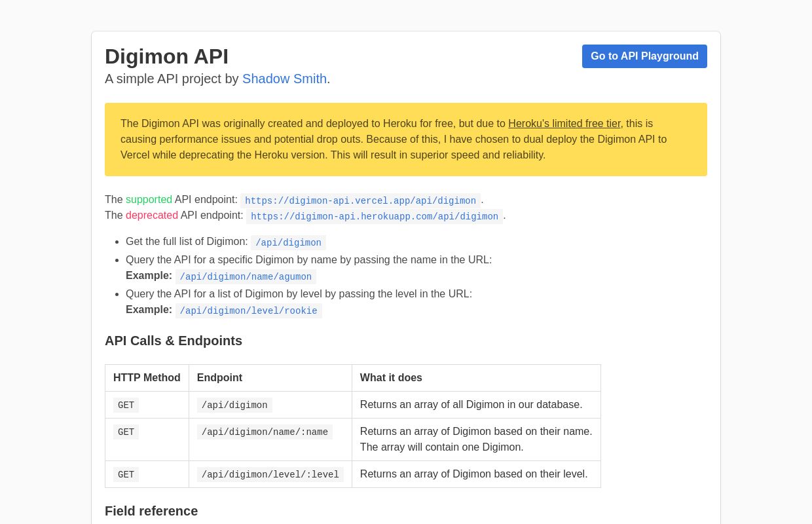Viewport: 812px width, 524px height.
Task: Click 'Returns an array of all Digimon' description
Action: pyautogui.click(x=471, y=405)
